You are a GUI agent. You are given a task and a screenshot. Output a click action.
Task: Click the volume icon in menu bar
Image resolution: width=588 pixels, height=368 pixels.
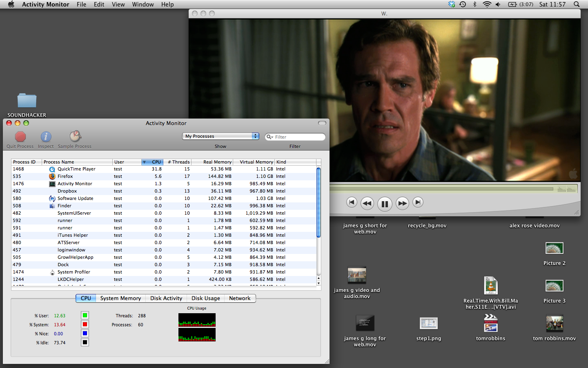[x=498, y=4]
